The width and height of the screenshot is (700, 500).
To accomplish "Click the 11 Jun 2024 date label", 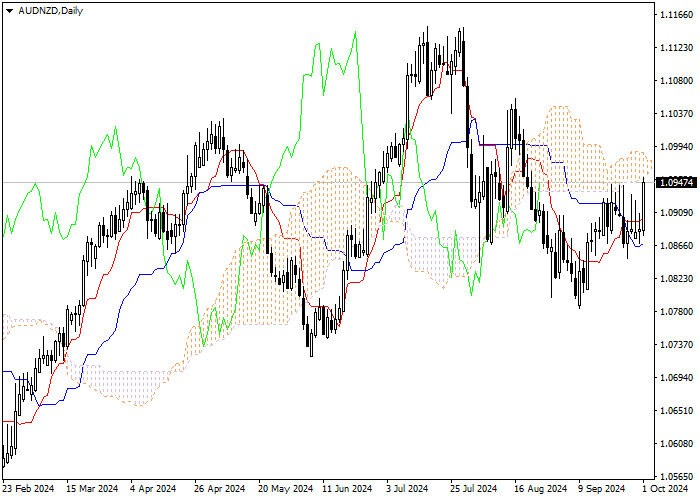I will click(x=347, y=489).
